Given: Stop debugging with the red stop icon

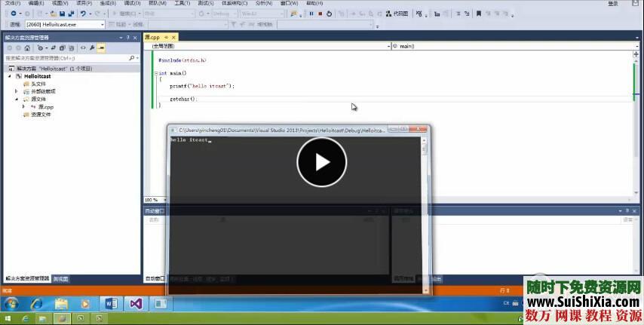Looking at the screenshot, I should click(320, 14).
